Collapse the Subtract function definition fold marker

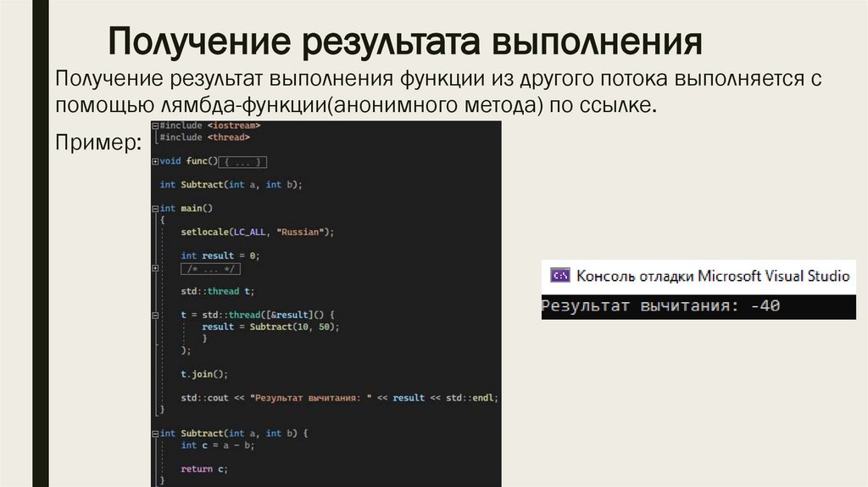[x=155, y=434]
